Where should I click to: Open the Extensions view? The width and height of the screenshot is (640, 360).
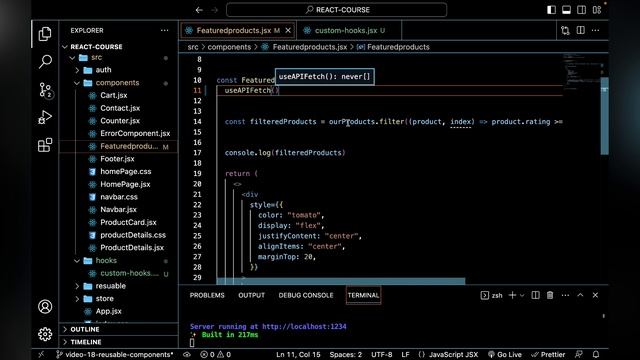pos(45,145)
